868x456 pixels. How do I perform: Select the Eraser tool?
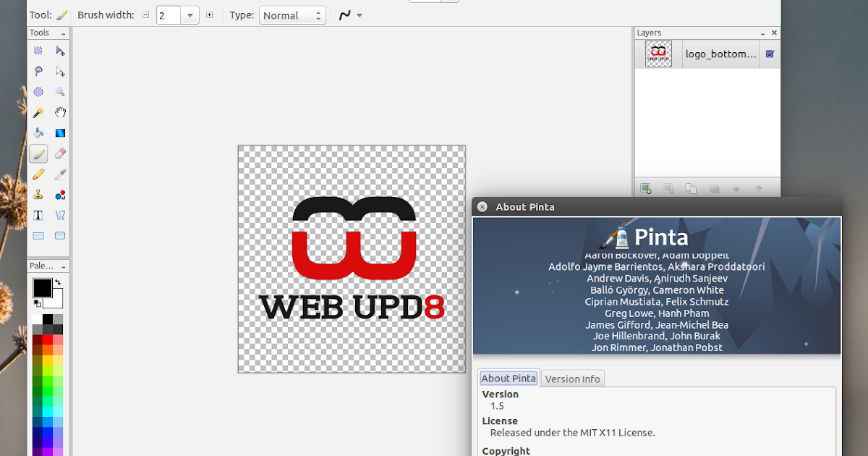[60, 153]
